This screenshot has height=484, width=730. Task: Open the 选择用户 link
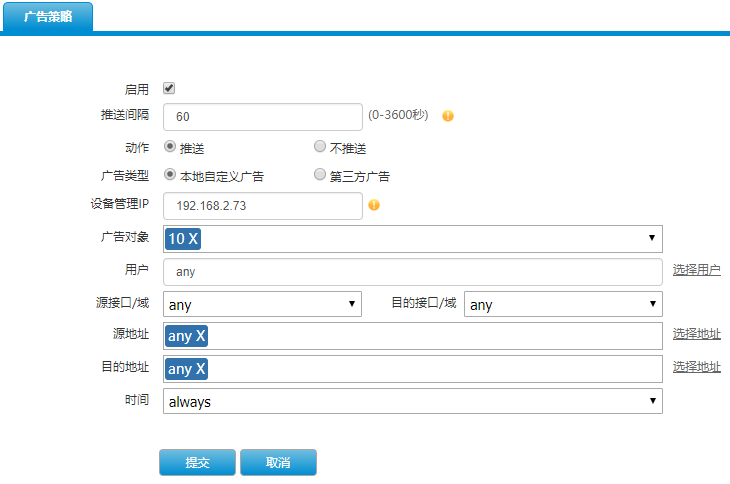(x=696, y=270)
